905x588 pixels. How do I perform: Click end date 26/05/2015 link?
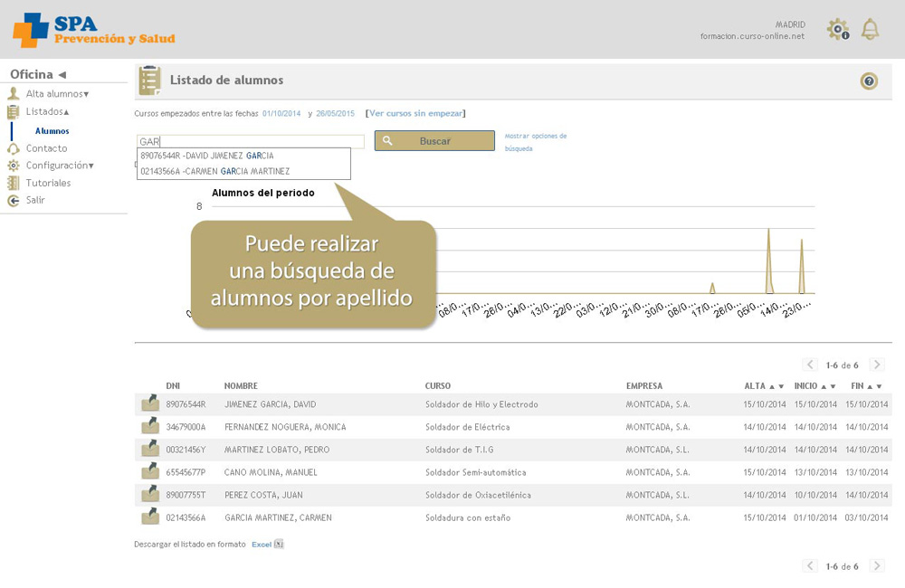pyautogui.click(x=336, y=114)
